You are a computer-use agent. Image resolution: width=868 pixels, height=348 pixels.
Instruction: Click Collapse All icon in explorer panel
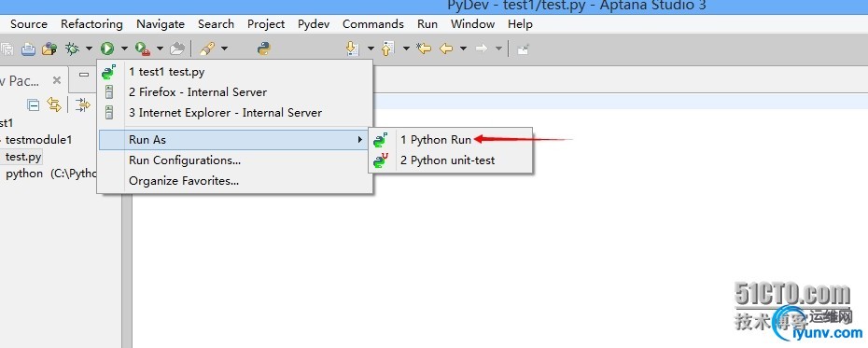pos(34,104)
